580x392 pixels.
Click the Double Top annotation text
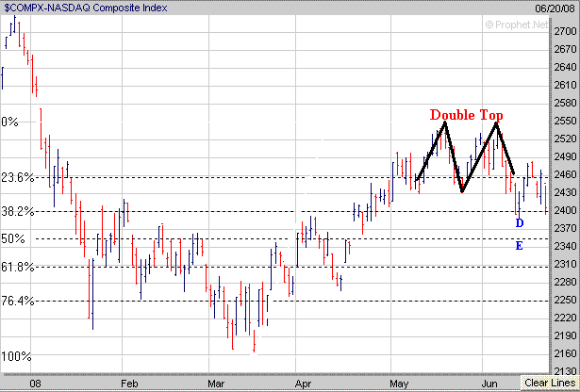[x=466, y=115]
